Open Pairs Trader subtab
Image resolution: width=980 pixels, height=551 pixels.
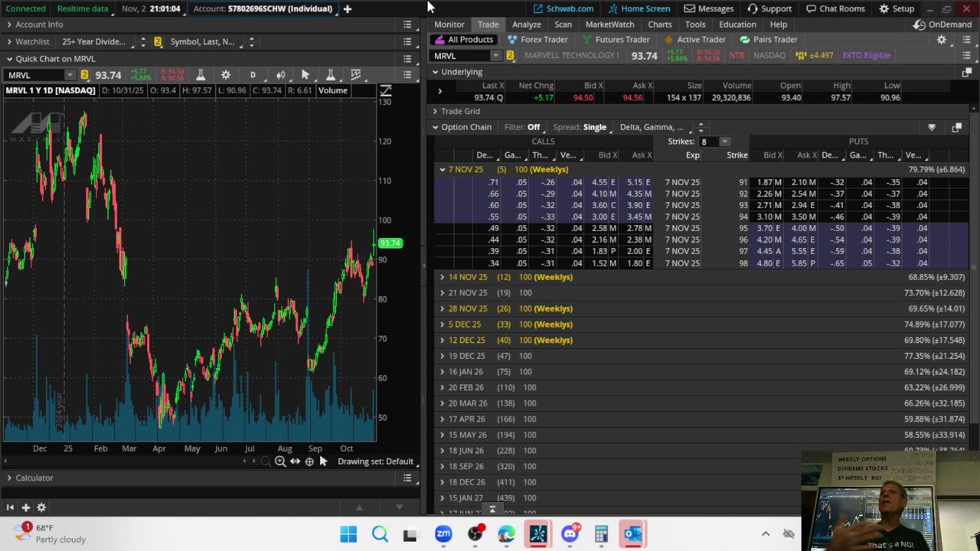click(x=768, y=40)
